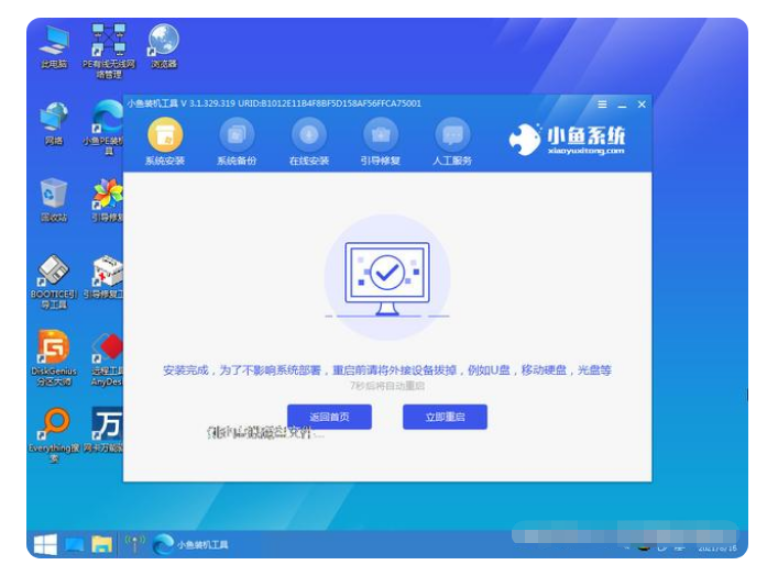Image resolution: width=779 pixels, height=581 pixels.
Task: Open the 人工服务 support chat icon
Action: point(452,139)
